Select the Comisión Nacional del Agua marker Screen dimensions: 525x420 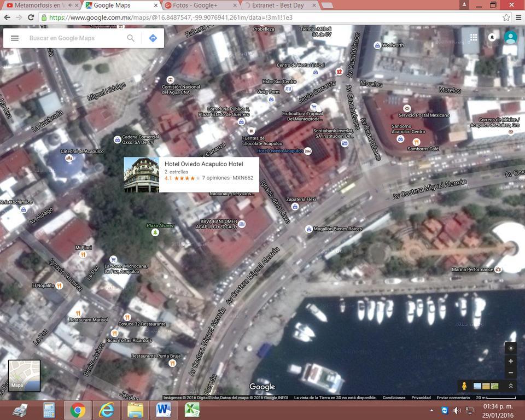[x=171, y=80]
